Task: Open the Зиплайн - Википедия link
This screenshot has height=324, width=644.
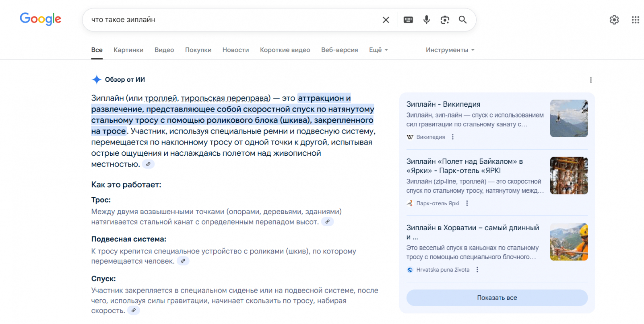Action: tap(443, 104)
